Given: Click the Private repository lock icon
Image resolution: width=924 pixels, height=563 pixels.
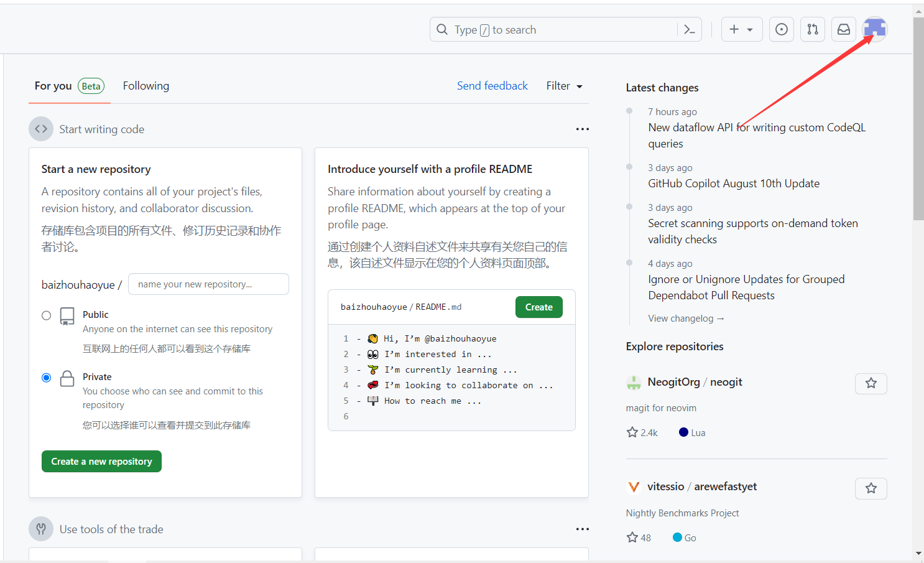Looking at the screenshot, I should pyautogui.click(x=67, y=378).
